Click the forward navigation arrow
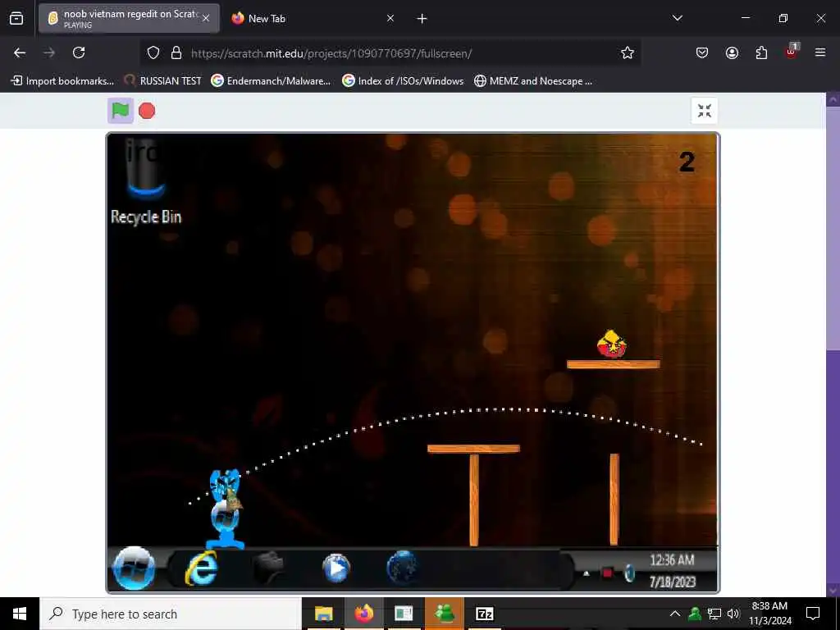The image size is (840, 630). tap(49, 52)
